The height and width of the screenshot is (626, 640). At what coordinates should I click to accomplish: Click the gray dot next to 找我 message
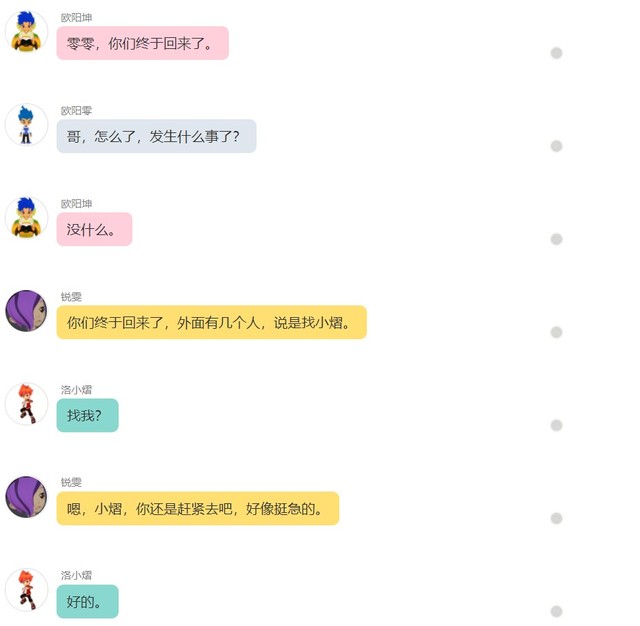[556, 425]
